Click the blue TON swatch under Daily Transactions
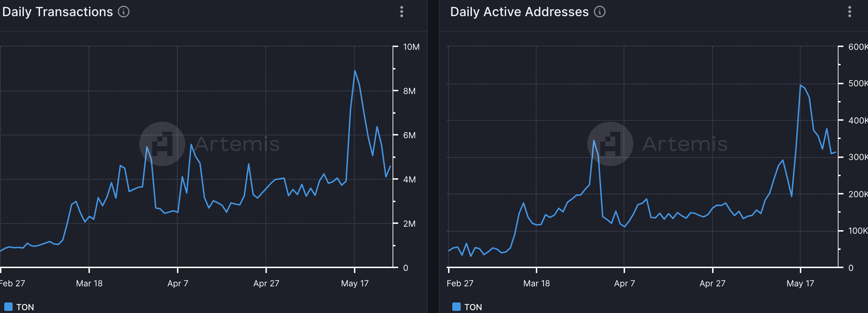 pos(8,307)
